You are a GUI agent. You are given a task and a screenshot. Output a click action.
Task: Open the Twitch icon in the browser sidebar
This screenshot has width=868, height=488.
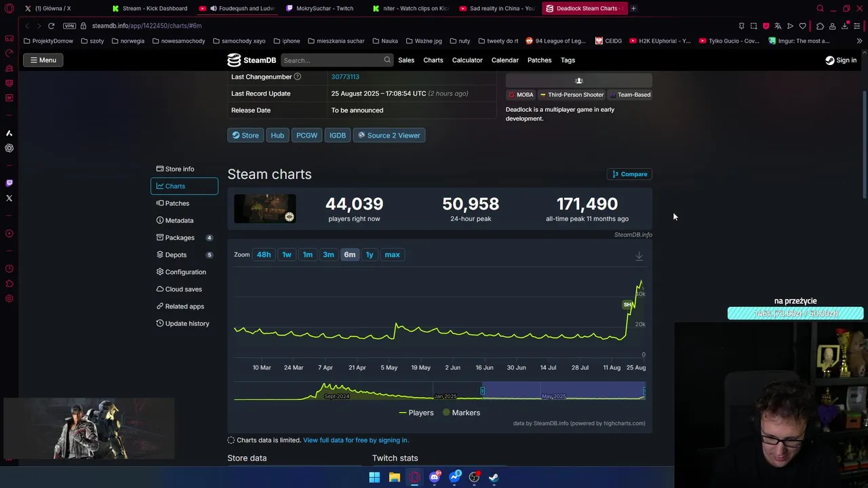click(9, 183)
